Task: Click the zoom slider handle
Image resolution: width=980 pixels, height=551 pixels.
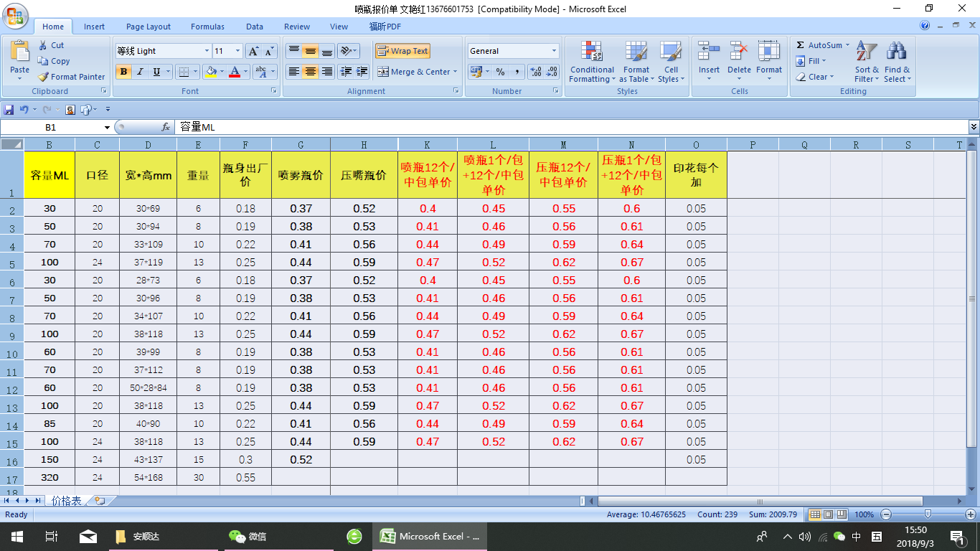Action: (928, 514)
